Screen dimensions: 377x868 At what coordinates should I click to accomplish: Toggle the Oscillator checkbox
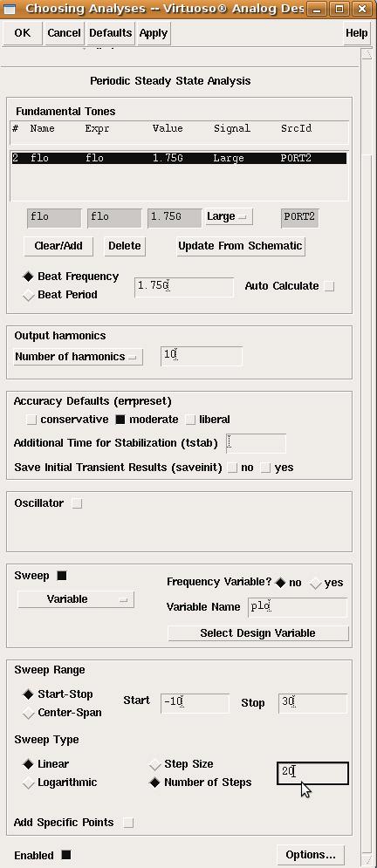click(77, 503)
